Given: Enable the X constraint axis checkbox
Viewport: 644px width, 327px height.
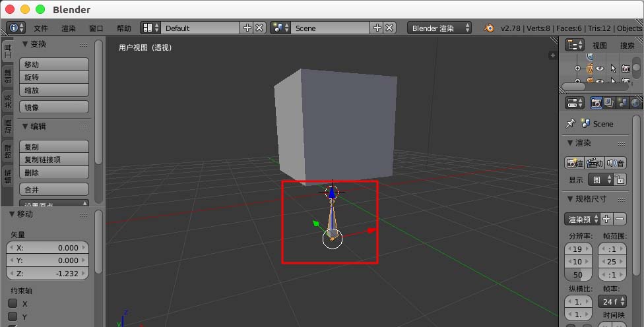Looking at the screenshot, I should 13,303.
